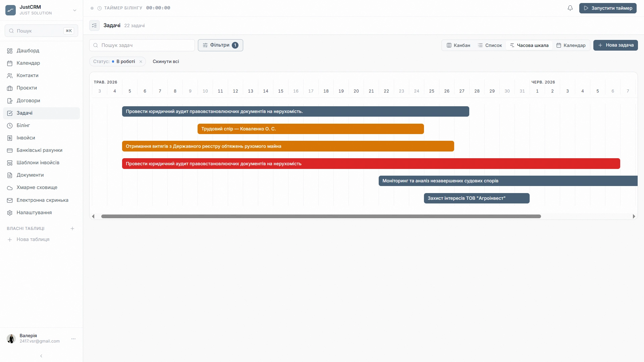Screen dimensions: 644x362
Task: Switch to the Календар view tab
Action: 571,45
